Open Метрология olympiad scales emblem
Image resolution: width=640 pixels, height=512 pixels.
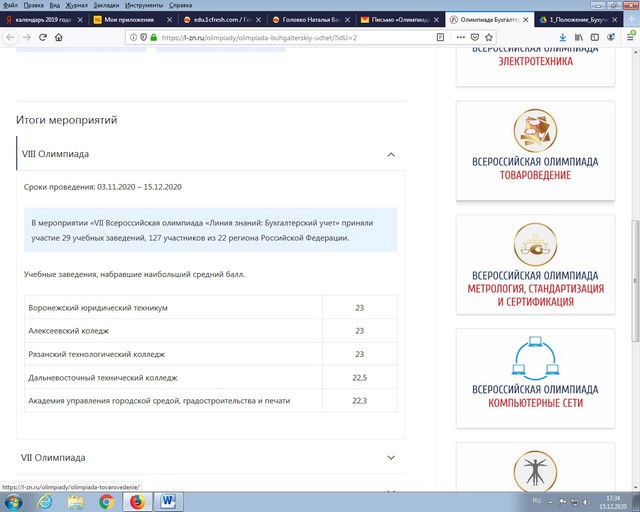535,245
